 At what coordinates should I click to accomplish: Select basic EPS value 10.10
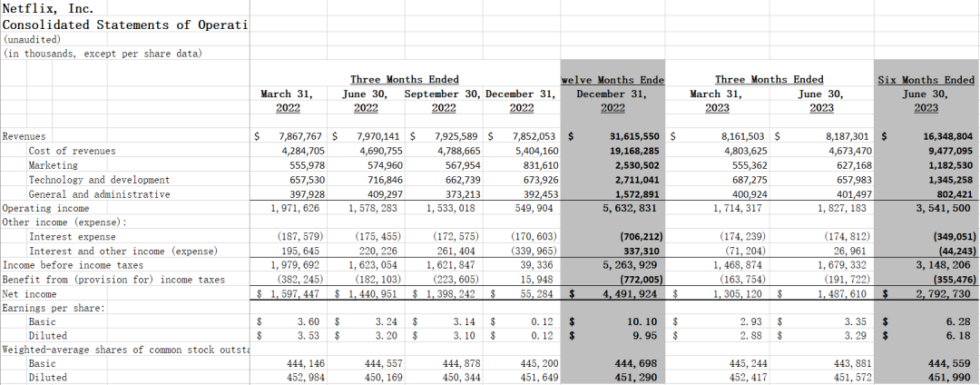tap(642, 321)
